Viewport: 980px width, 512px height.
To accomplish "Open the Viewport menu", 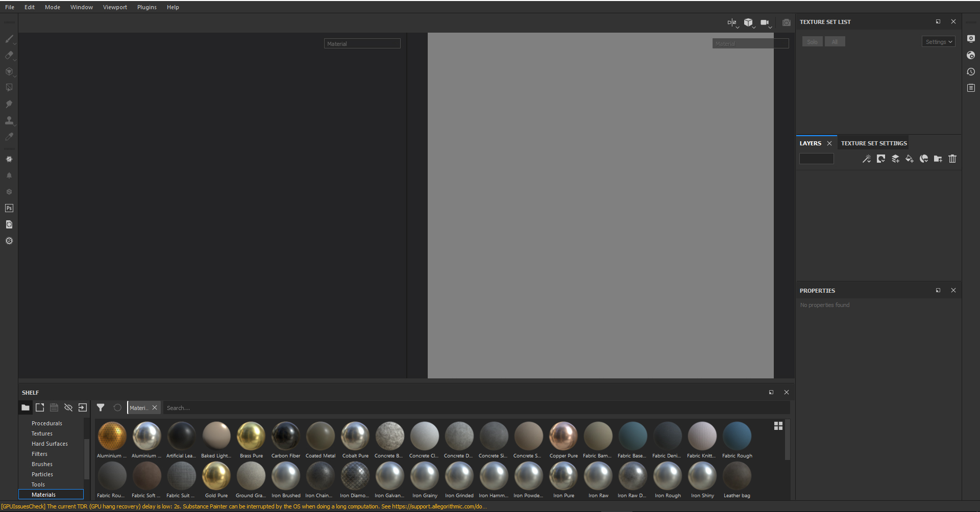I will tap(115, 7).
